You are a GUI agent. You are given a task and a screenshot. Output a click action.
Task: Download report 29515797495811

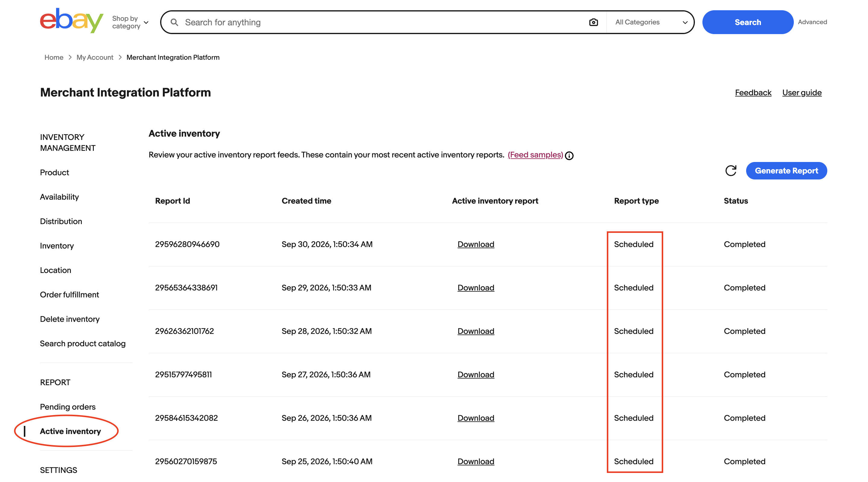(475, 375)
